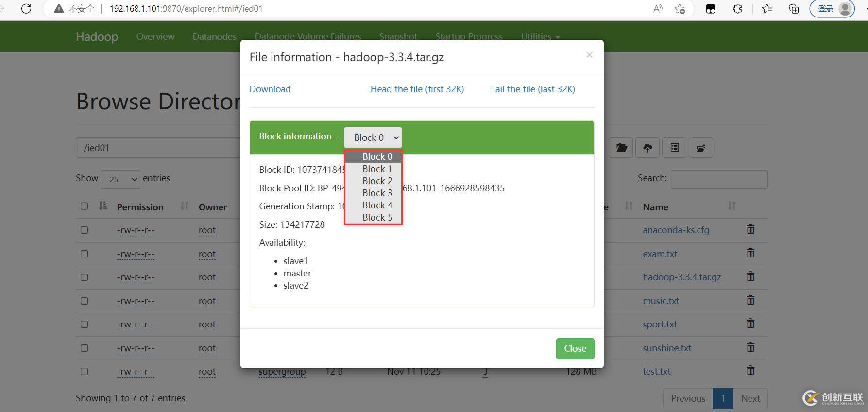Go to the Previous page of entries
This screenshot has height=412, width=868.
click(688, 398)
